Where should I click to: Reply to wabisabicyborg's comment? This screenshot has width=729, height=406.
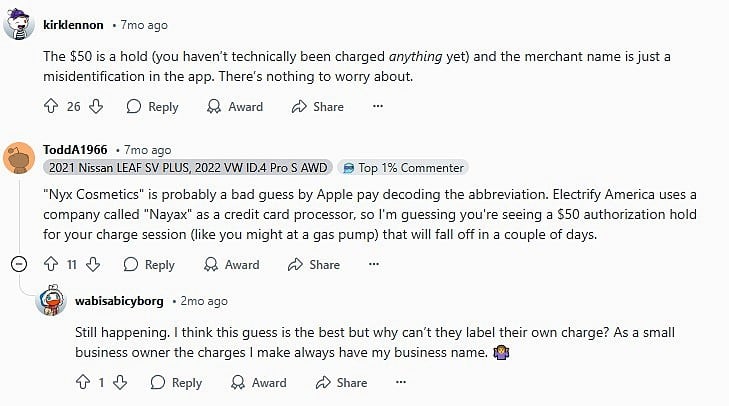175,382
